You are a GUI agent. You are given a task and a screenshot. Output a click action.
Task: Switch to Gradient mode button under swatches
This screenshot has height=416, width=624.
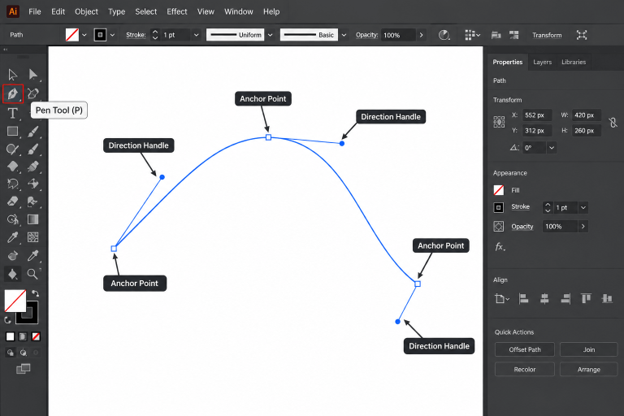pyautogui.click(x=23, y=337)
